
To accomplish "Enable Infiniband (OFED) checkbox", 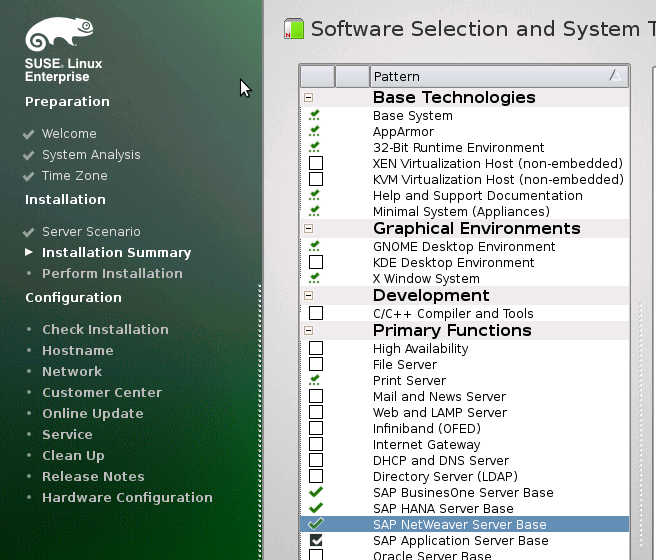I will (x=316, y=428).
